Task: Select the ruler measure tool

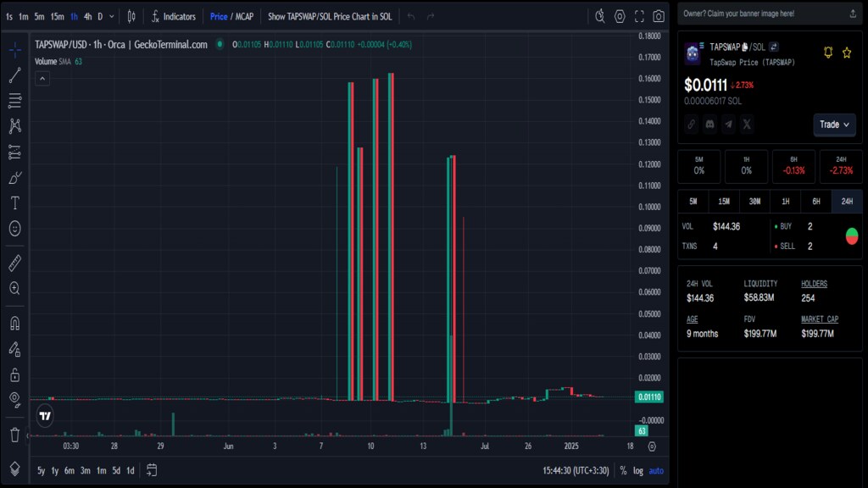Action: 15,263
